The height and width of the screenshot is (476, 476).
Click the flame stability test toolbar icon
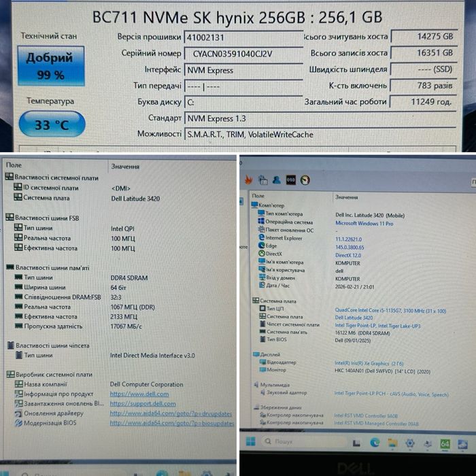coord(249,180)
